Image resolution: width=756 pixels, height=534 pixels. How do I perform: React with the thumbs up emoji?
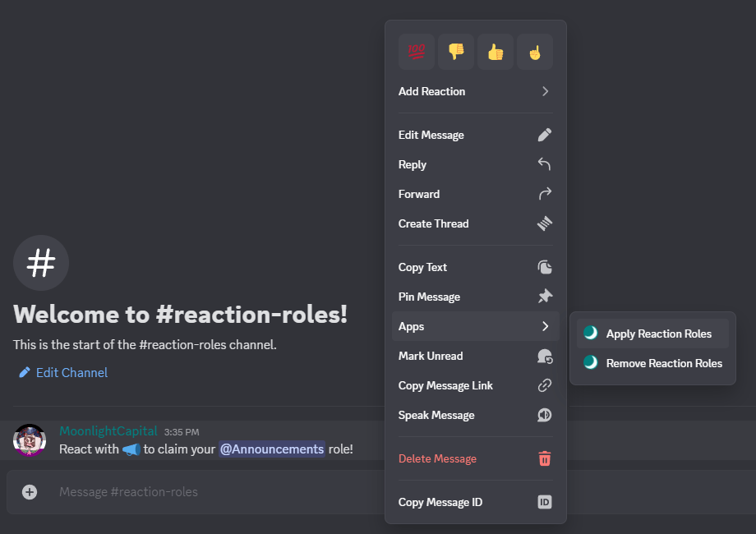tap(496, 52)
